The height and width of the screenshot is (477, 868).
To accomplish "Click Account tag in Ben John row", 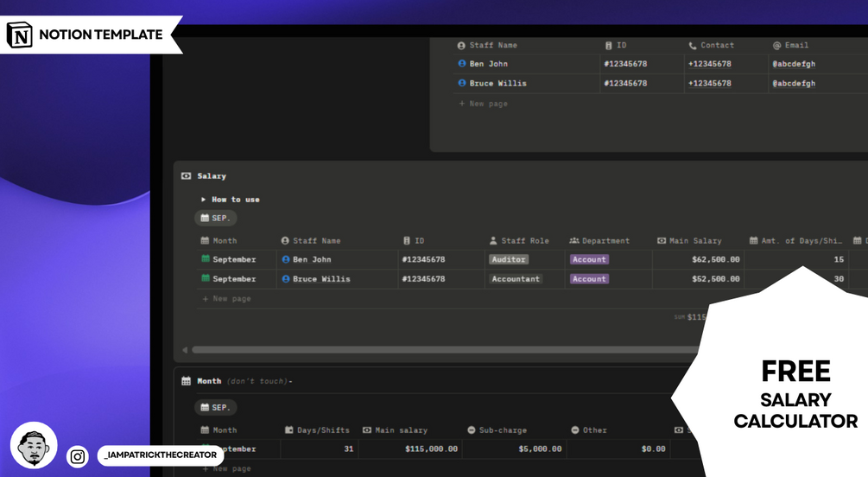I will pos(590,259).
